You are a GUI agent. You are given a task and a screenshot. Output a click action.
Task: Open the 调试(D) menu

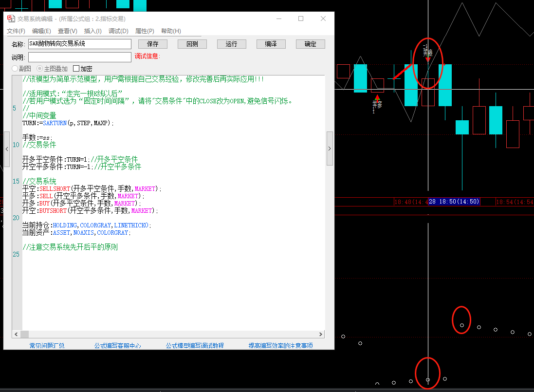point(118,31)
